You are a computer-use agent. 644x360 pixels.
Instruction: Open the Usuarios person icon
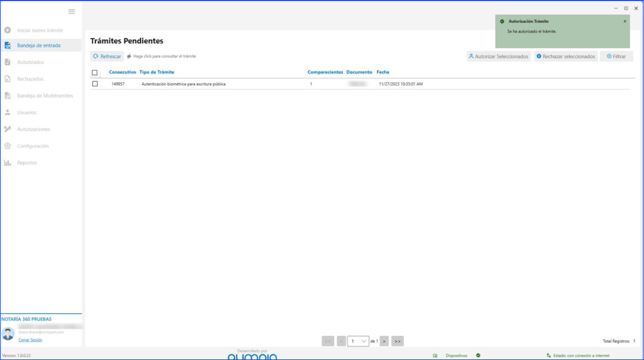(7, 112)
